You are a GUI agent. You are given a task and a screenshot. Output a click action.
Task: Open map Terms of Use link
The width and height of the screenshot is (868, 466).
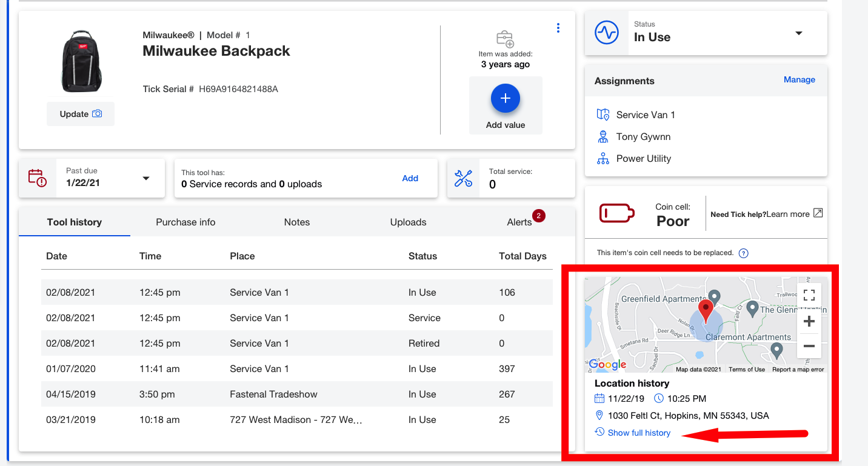pos(747,369)
